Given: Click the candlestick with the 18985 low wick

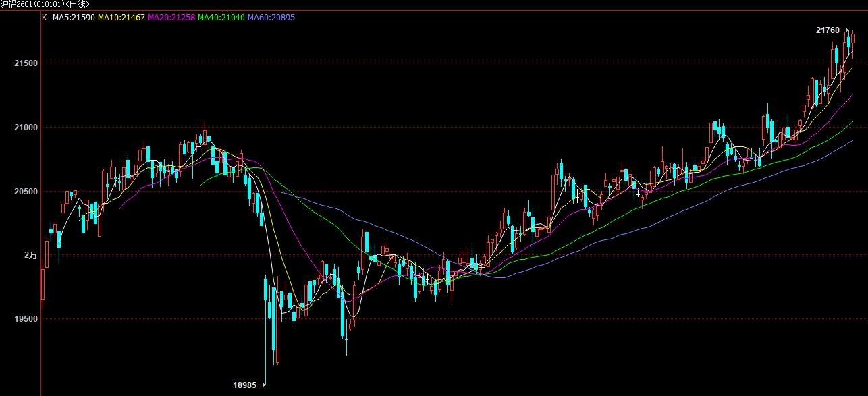Looking at the screenshot, I should point(266,300).
